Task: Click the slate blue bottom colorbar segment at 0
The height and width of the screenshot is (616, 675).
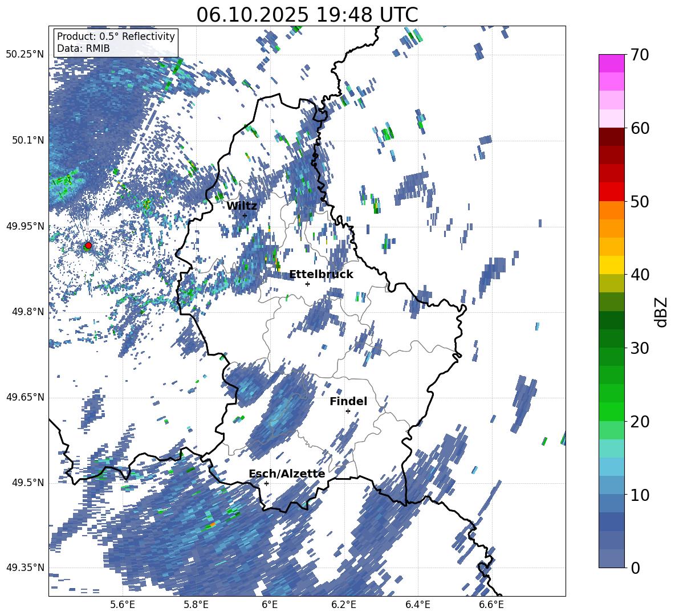Action: point(611,558)
